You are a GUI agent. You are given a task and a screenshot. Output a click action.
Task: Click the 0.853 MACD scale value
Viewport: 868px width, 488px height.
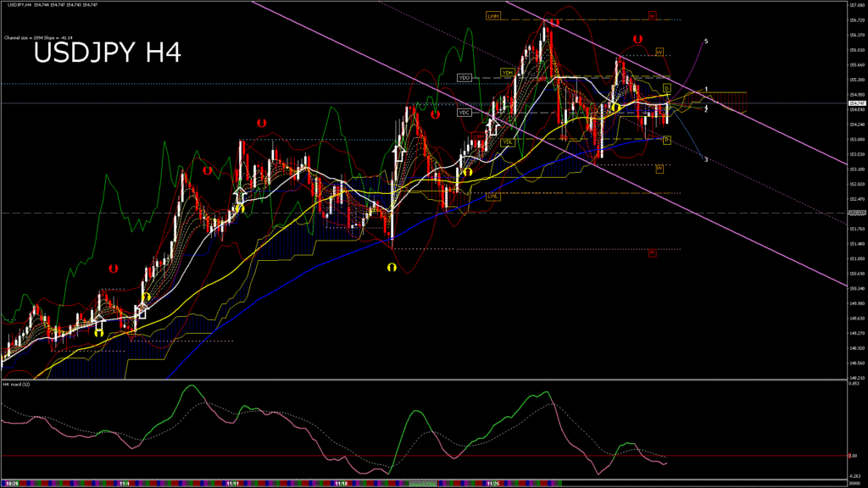[x=854, y=384]
